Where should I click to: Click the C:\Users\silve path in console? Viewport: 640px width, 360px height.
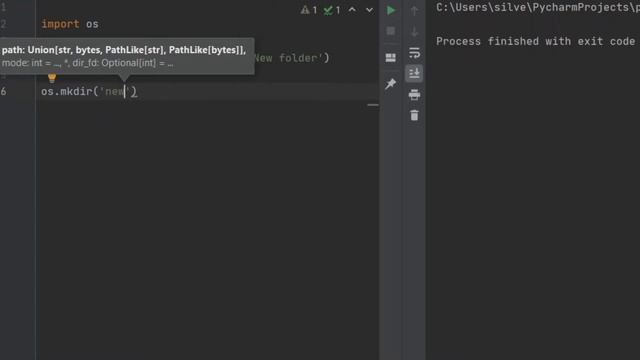(x=538, y=7)
